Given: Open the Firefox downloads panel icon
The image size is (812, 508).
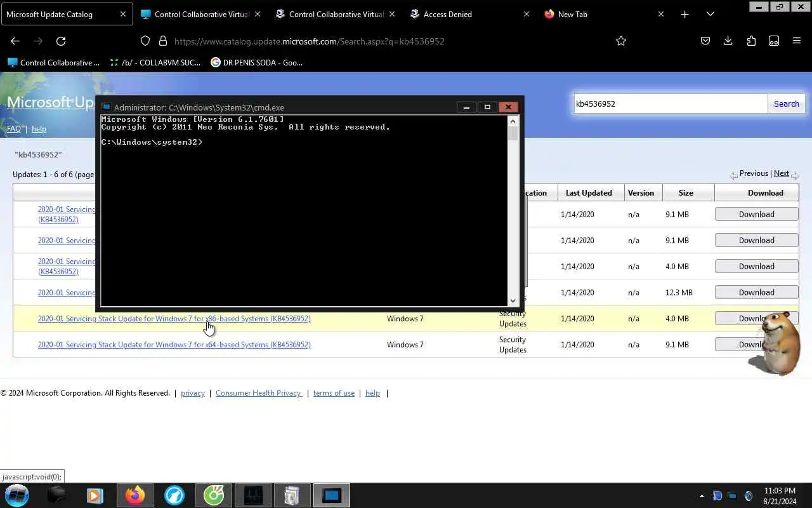Looking at the screenshot, I should [x=728, y=41].
